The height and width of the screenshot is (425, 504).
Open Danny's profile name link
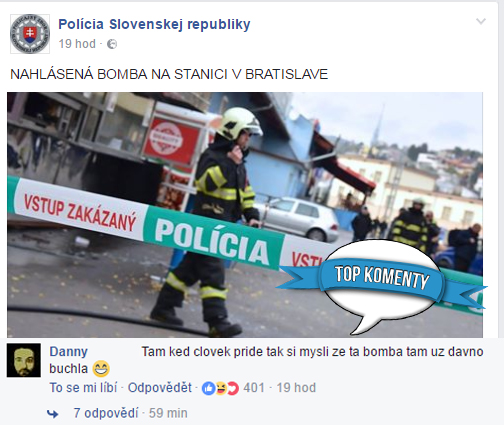pyautogui.click(x=69, y=352)
